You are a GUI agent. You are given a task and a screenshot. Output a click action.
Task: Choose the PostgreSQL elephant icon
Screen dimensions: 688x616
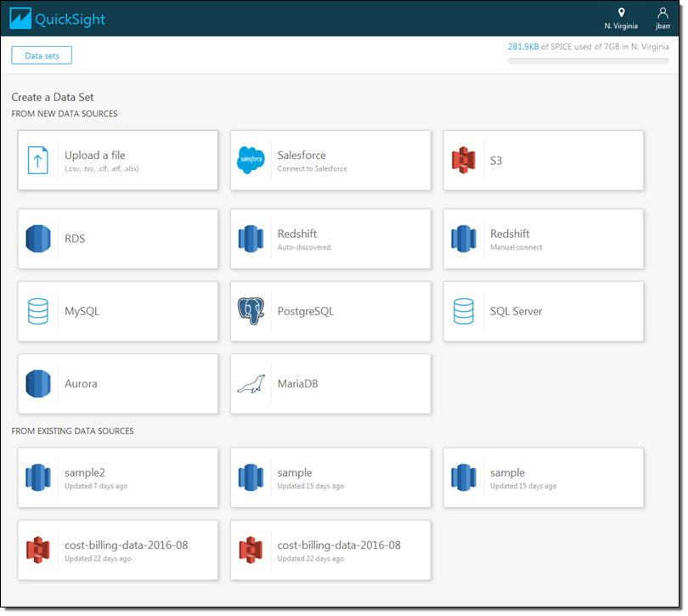(251, 312)
